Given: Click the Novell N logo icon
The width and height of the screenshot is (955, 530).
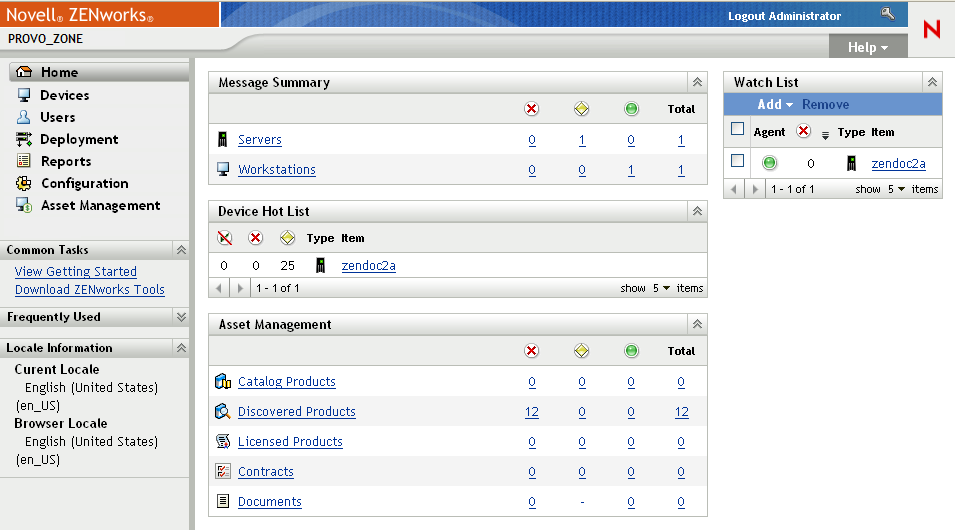Looking at the screenshot, I should (x=931, y=29).
